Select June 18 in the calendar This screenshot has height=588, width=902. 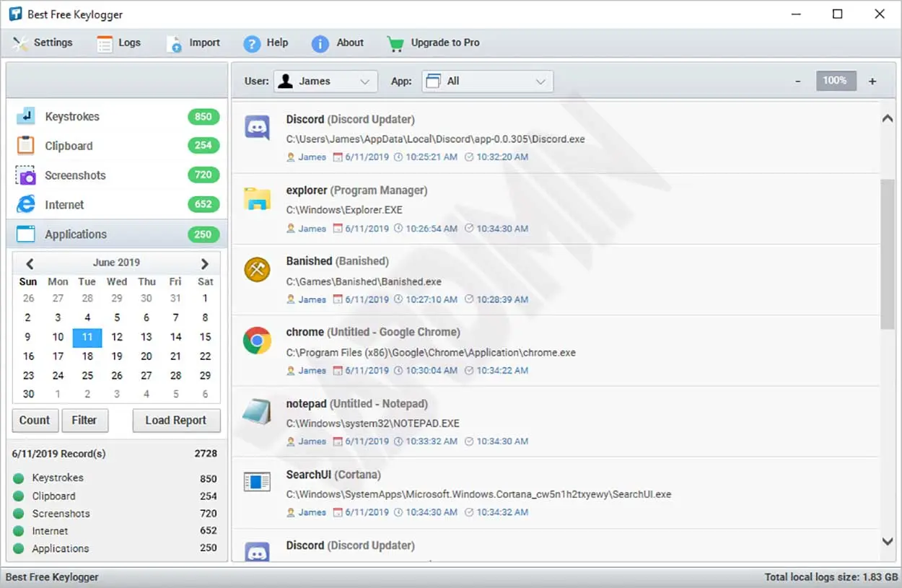pyautogui.click(x=87, y=356)
